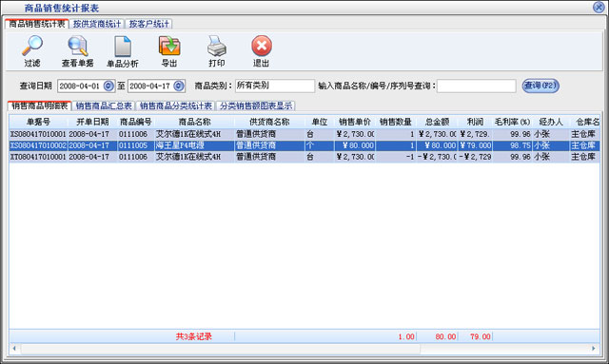Select the first row XS080417010001
609x364 pixels.
[x=304, y=134]
